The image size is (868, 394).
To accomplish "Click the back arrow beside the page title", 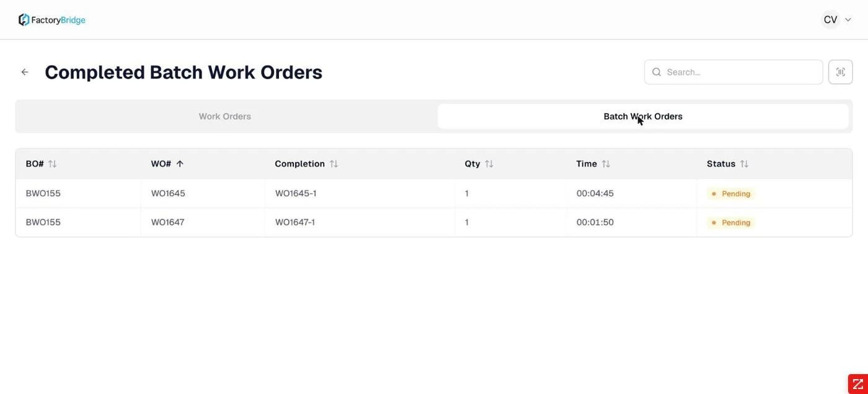I will (x=25, y=72).
